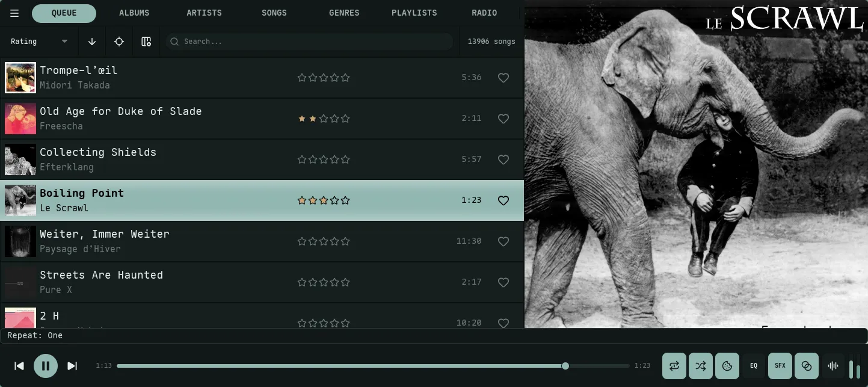868x387 pixels.
Task: Toggle the overlapping circles crossfade button
Action: (807, 366)
